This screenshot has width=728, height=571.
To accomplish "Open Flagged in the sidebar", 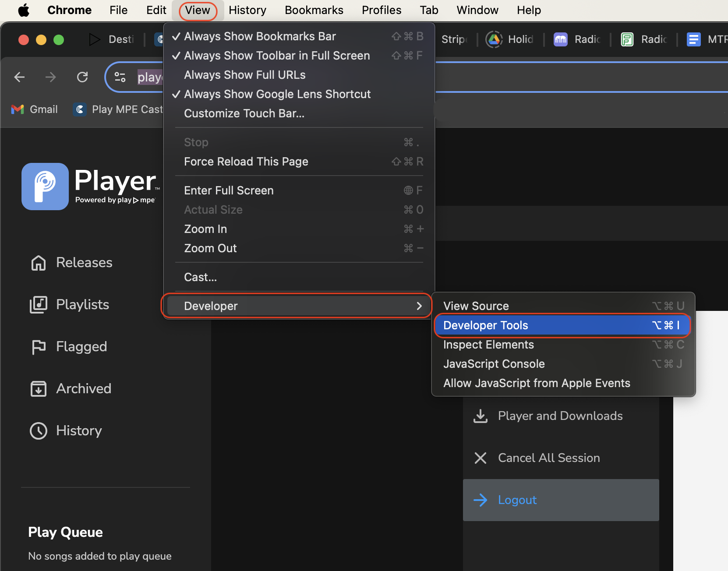I will click(69, 347).
